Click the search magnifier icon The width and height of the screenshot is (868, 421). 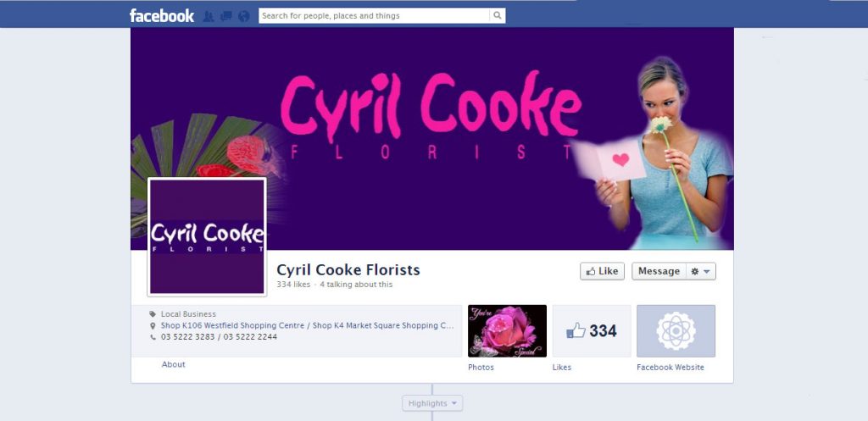497,15
